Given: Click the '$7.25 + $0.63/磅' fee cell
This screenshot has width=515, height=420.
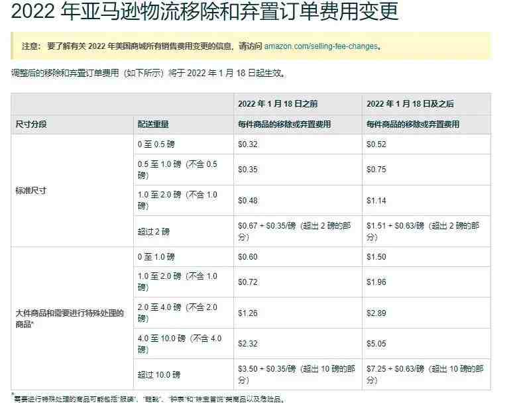Looking at the screenshot, I should tap(425, 375).
